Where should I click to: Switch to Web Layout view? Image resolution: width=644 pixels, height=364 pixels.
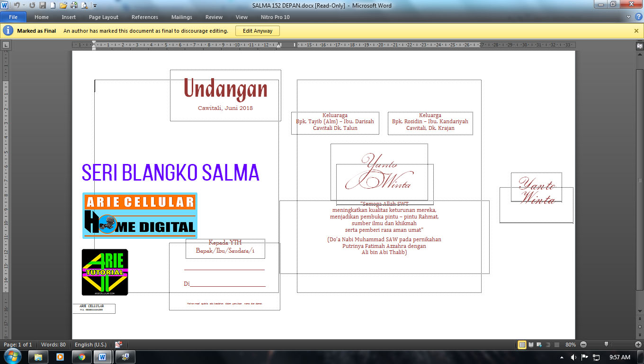click(x=540, y=345)
